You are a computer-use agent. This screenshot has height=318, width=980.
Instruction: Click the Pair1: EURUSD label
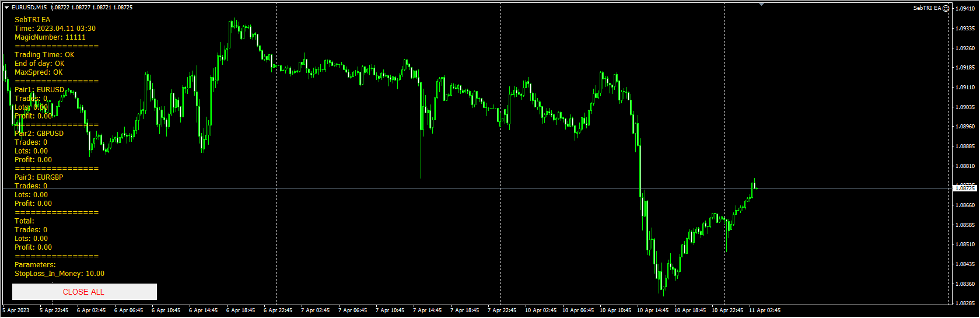coord(40,90)
